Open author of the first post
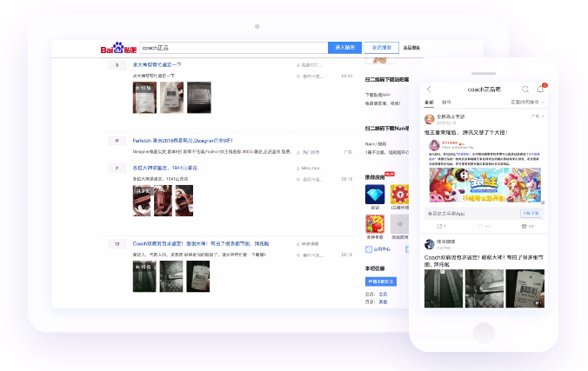Image resolution: width=588 pixels, height=371 pixels. [311, 65]
